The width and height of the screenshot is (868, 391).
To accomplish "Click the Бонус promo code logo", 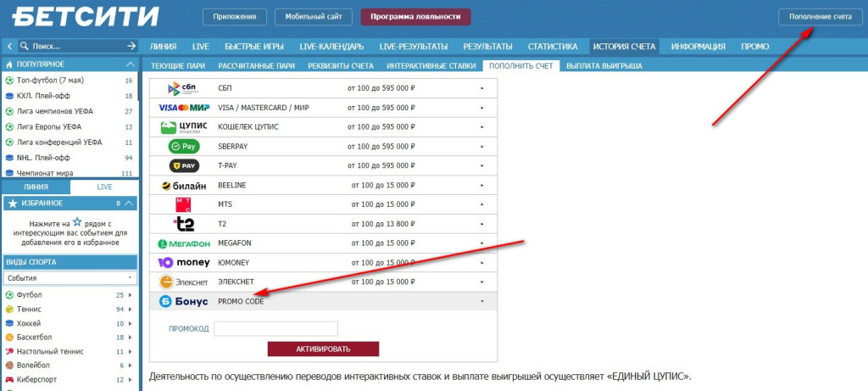I will pyautogui.click(x=184, y=301).
